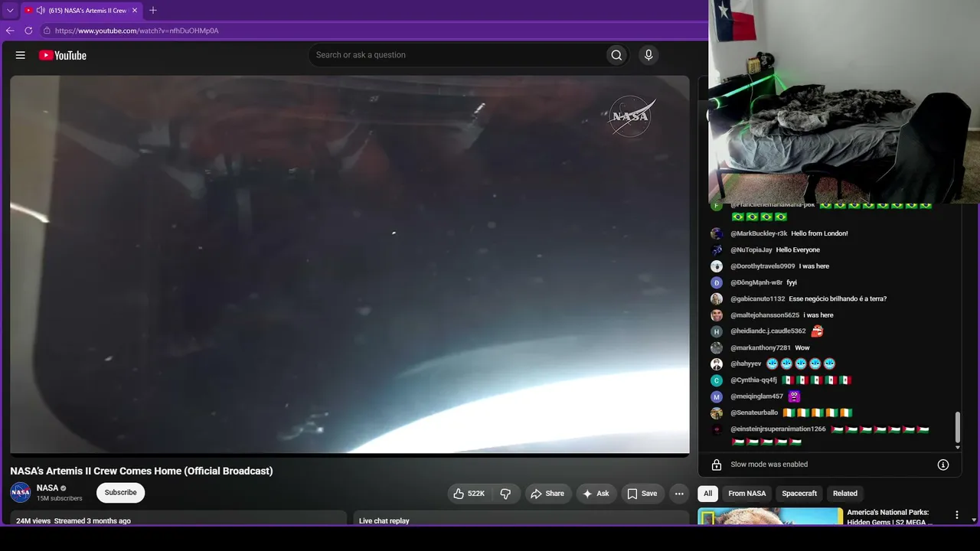Click the Artemis II video player
Screen dimensions: 980x551
click(350, 264)
